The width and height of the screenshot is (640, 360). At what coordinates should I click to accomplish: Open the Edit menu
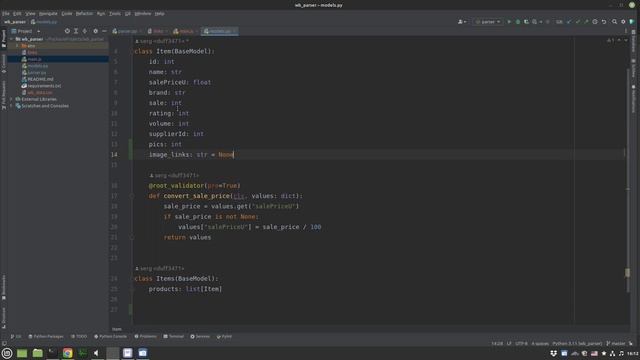coord(17,13)
